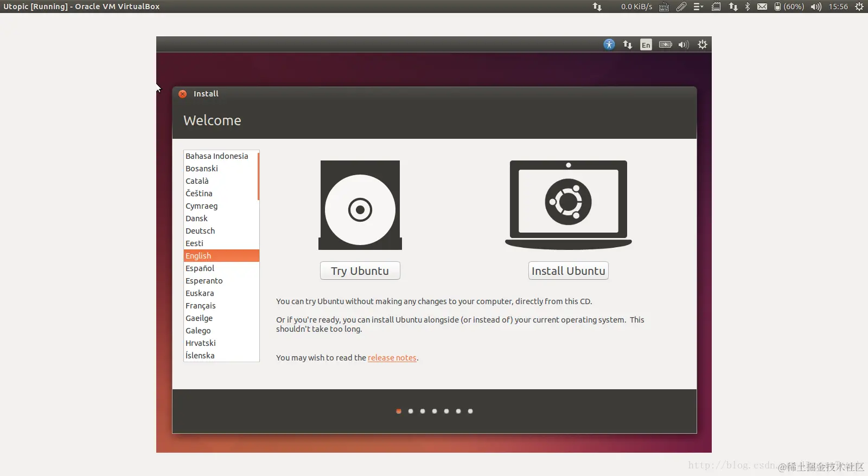Click the first orange progress dot
868x476 pixels.
(x=399, y=411)
